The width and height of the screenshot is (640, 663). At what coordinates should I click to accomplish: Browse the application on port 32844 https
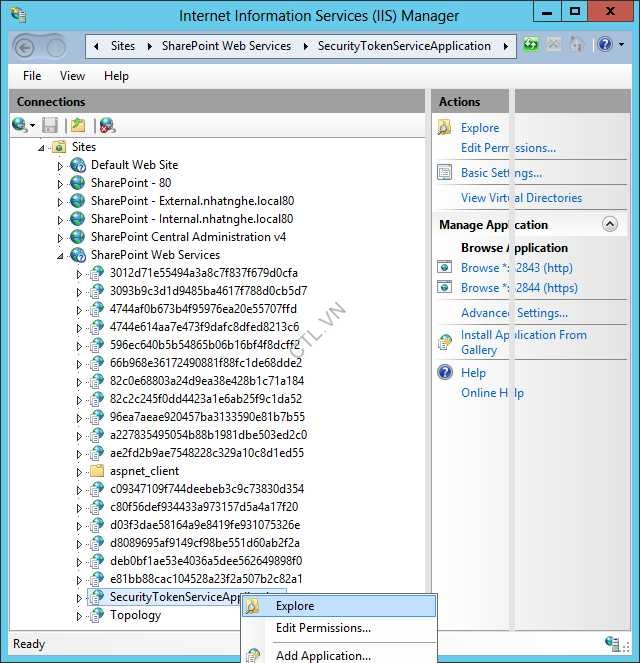click(520, 288)
